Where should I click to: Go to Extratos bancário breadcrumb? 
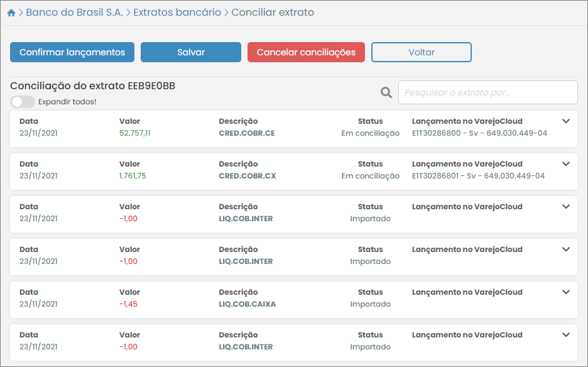(x=177, y=13)
